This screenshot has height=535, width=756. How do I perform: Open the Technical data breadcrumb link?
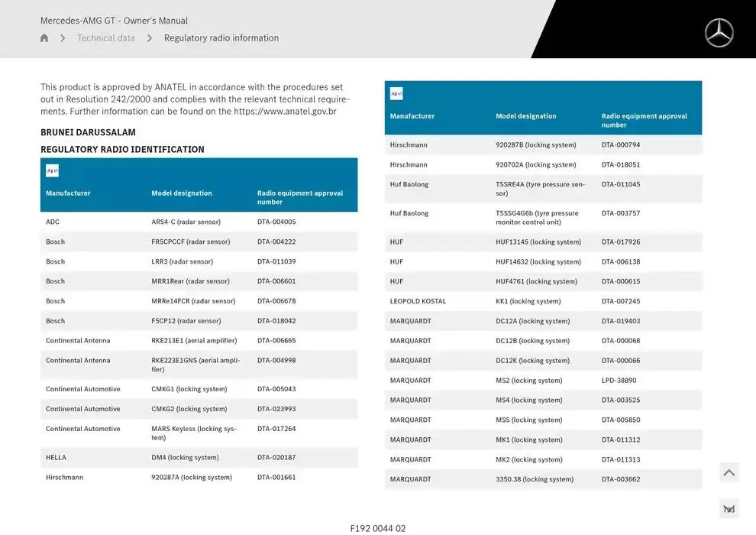point(106,38)
